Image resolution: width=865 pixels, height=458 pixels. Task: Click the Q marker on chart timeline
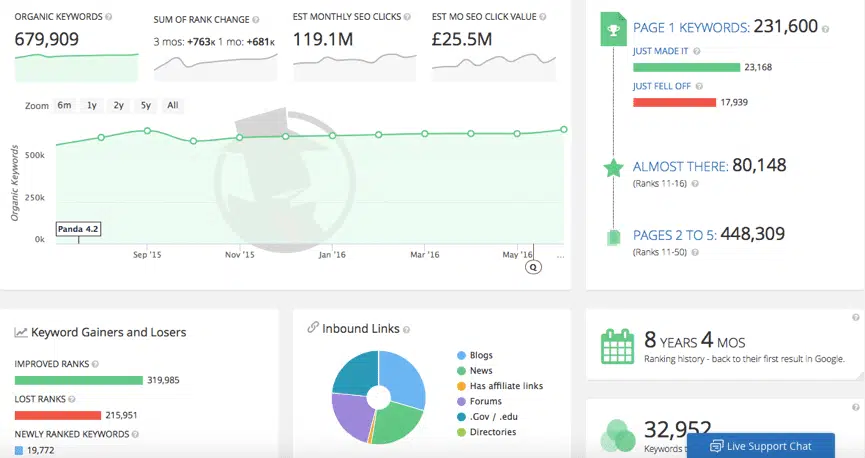[x=533, y=267]
